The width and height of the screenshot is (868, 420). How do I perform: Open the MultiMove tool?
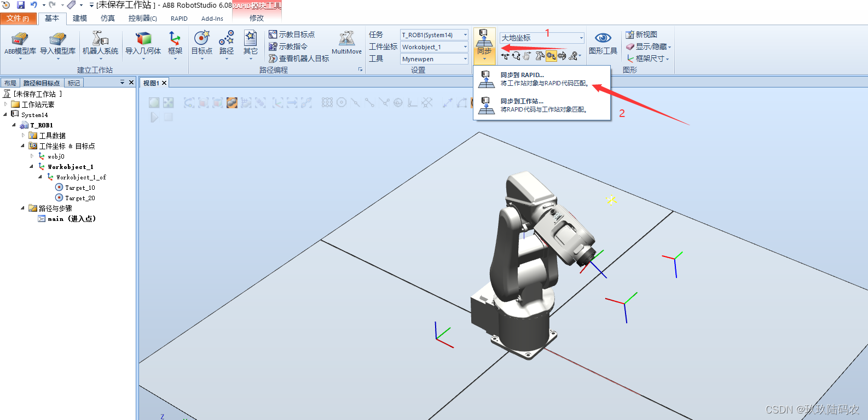[346, 44]
